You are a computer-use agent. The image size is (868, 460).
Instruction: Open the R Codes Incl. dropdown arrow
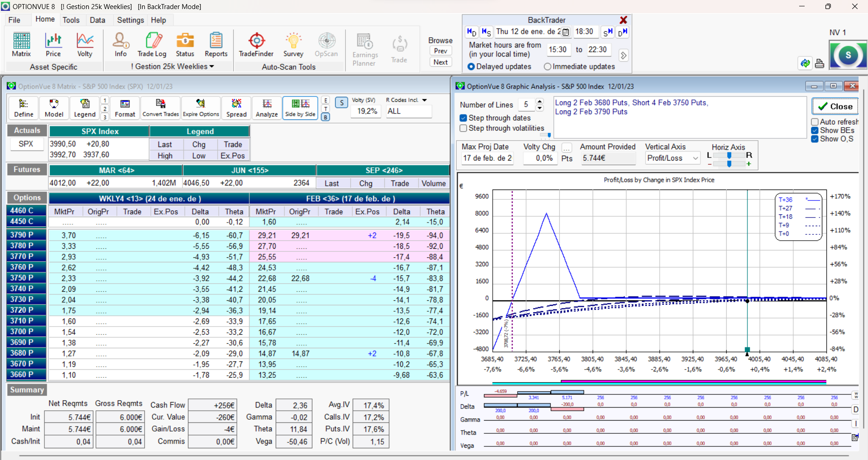[x=424, y=100]
